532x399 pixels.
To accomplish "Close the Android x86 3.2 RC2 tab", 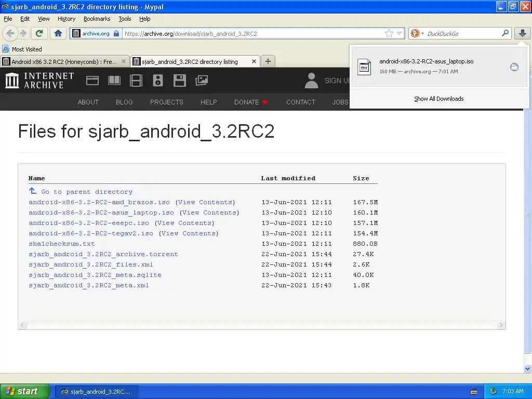I will pyautogui.click(x=124, y=61).
